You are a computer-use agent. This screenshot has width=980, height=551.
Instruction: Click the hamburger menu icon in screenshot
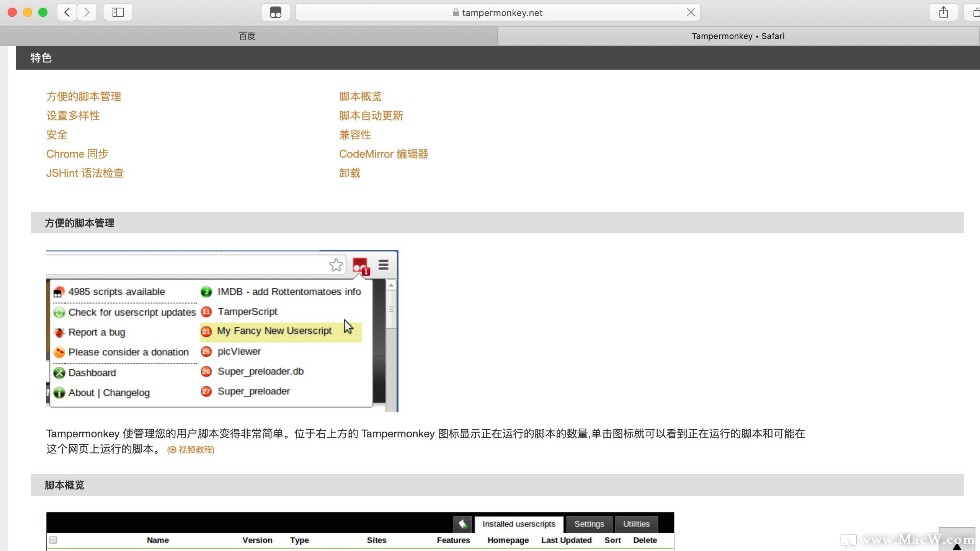384,265
